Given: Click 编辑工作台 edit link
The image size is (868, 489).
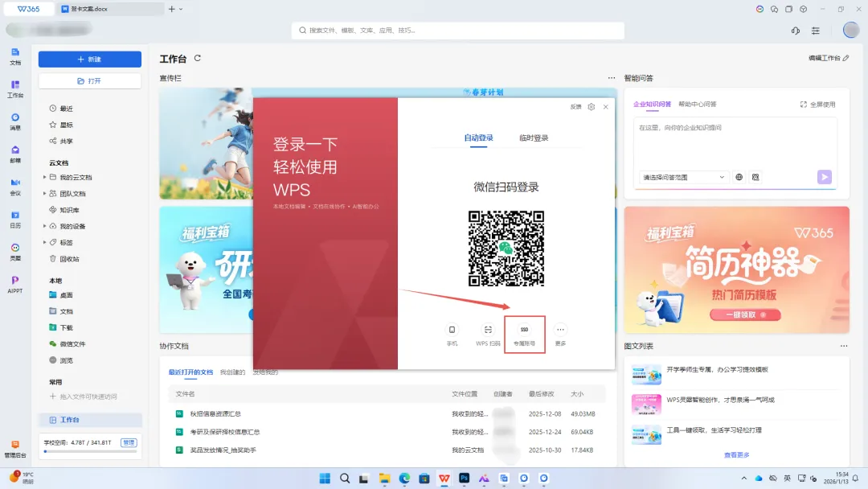Looking at the screenshot, I should point(828,58).
